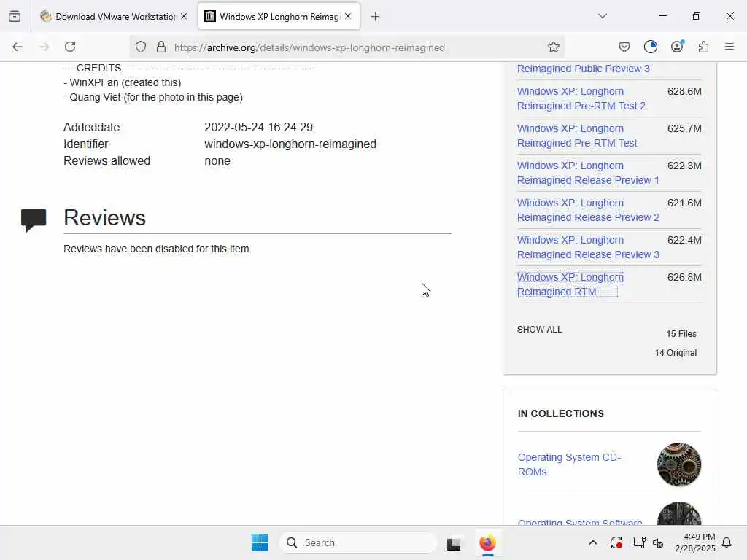The width and height of the screenshot is (747, 560).
Task: Click the Addeddate value 2022-05-24 16:24:29
Action: click(x=259, y=127)
